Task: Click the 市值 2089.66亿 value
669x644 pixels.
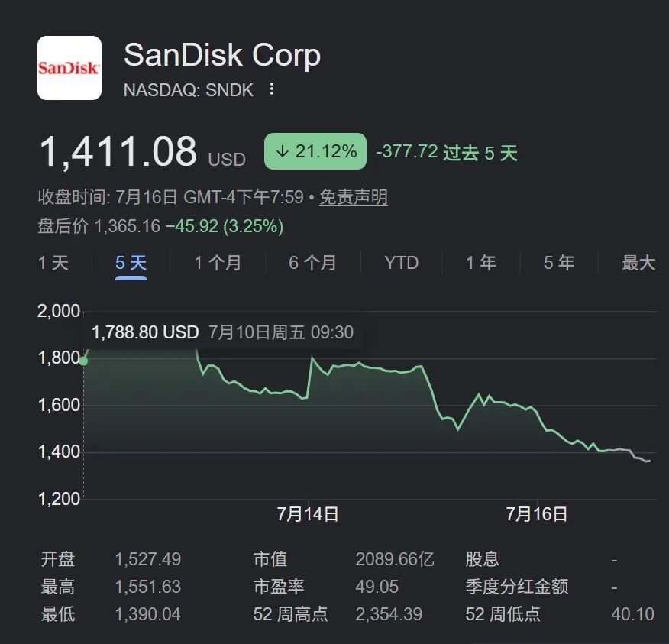Action: tap(395, 559)
